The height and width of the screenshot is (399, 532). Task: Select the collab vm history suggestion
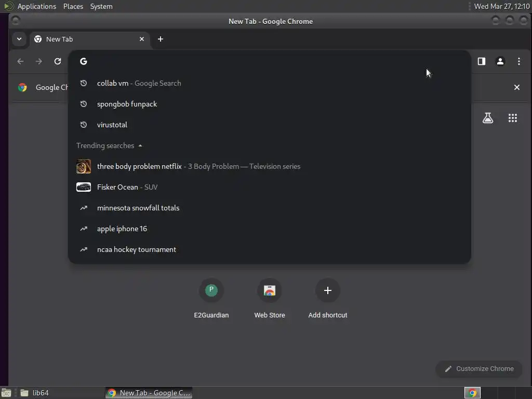[270, 83]
